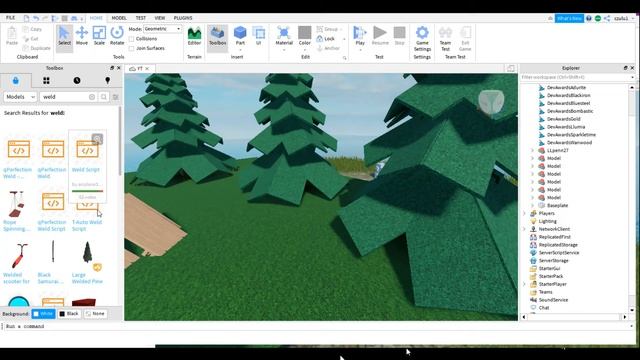Click the Toolbox search magnifier button
640x360 pixels.
click(104, 97)
